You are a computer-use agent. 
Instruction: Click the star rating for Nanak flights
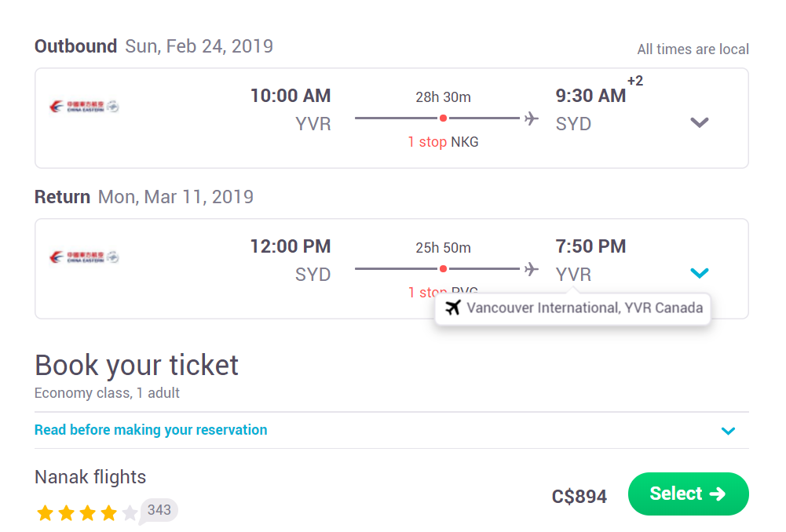[86, 512]
